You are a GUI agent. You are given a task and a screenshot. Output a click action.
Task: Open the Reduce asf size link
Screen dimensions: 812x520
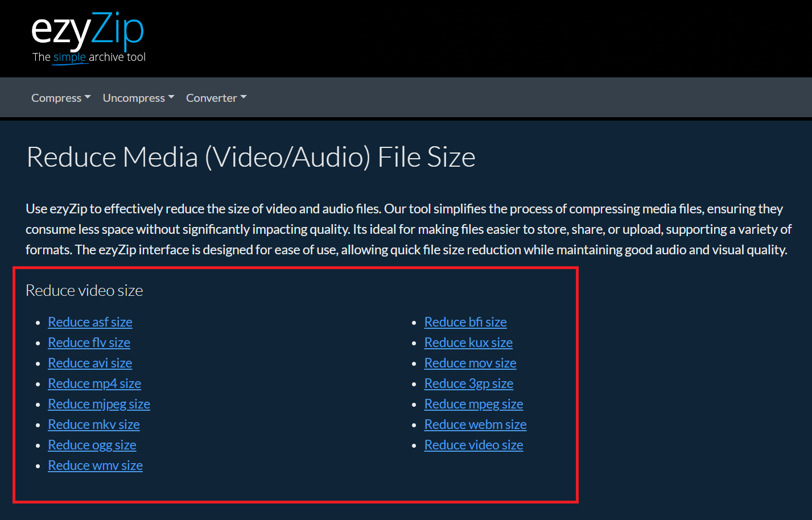[89, 321]
